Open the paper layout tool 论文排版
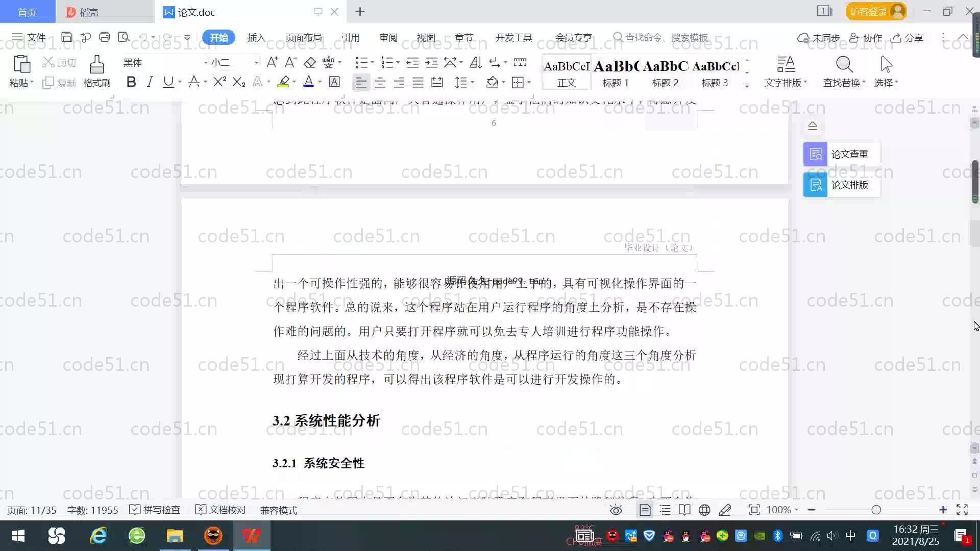This screenshot has height=551, width=980. pyautogui.click(x=841, y=185)
